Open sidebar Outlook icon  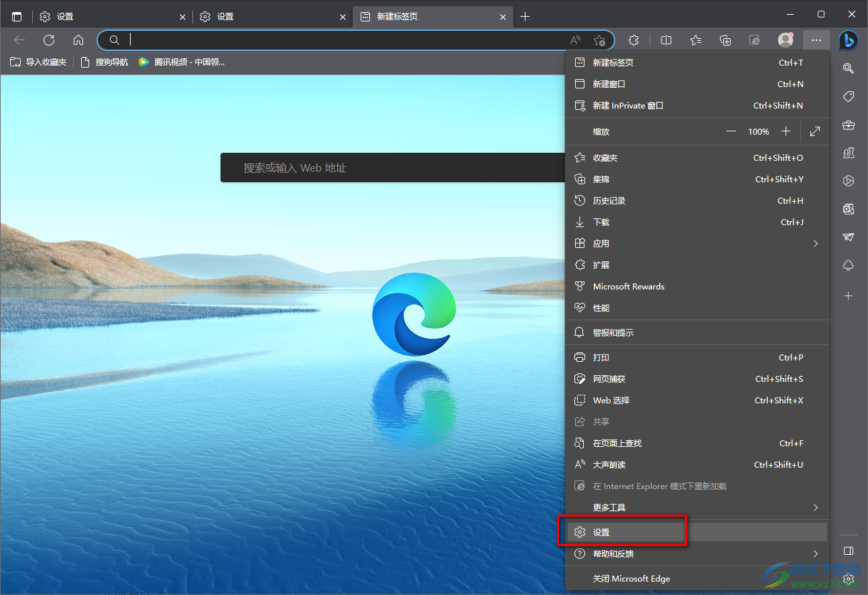click(849, 209)
